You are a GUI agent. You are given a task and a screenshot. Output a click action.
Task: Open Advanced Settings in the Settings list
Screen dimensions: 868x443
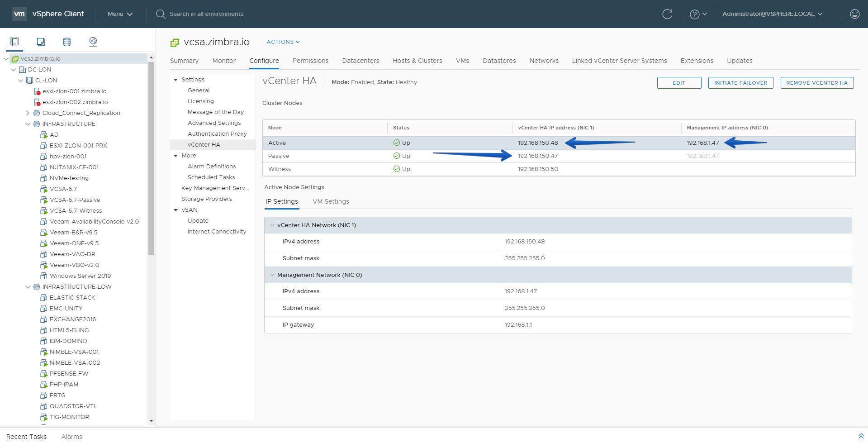click(214, 123)
